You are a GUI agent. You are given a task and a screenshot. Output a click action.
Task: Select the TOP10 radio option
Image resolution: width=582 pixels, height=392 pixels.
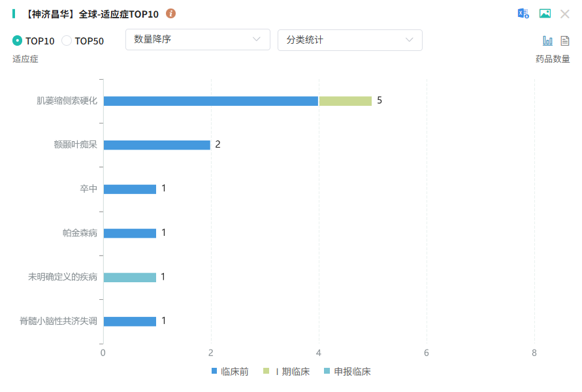(x=18, y=41)
